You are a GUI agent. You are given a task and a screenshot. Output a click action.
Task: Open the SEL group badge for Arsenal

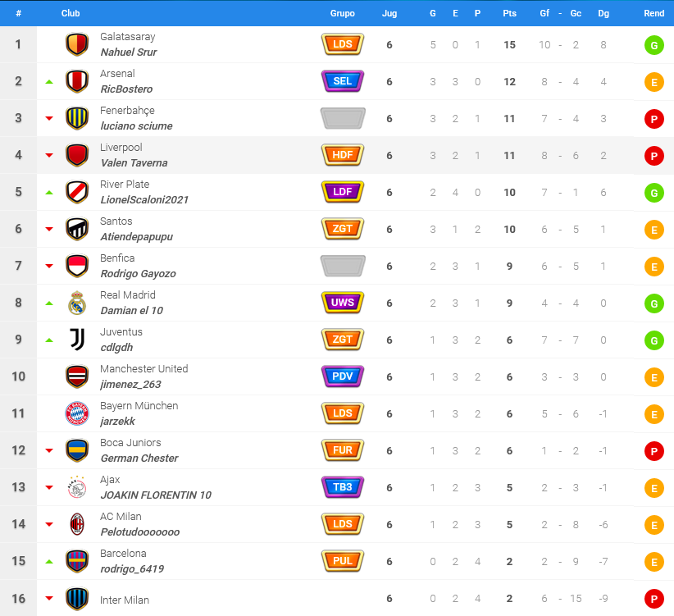(x=343, y=81)
